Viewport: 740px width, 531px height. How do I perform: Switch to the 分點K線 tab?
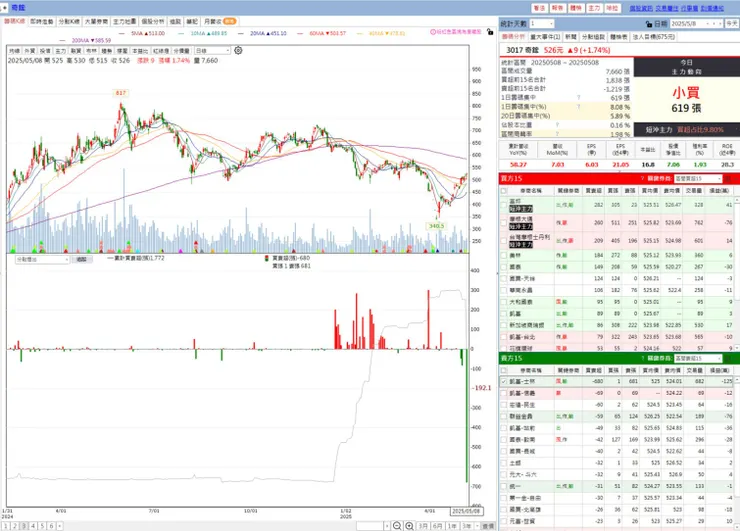(x=69, y=22)
